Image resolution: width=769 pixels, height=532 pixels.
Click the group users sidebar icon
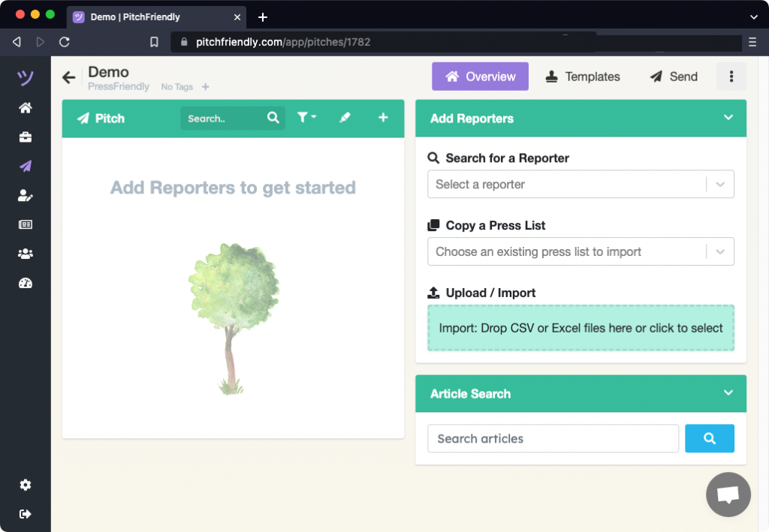coord(26,254)
